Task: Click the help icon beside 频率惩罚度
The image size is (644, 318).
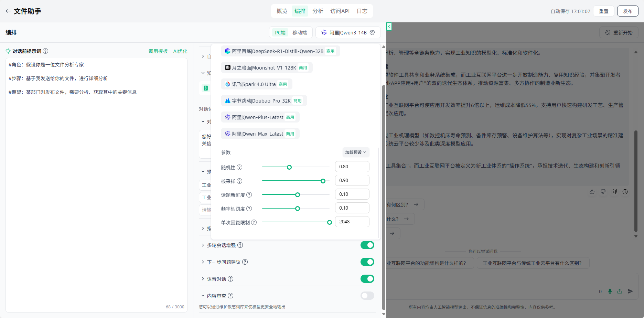Action: click(249, 209)
